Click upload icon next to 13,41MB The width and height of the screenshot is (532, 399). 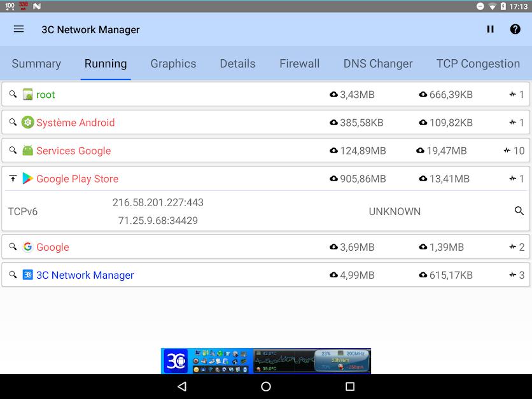click(x=423, y=178)
